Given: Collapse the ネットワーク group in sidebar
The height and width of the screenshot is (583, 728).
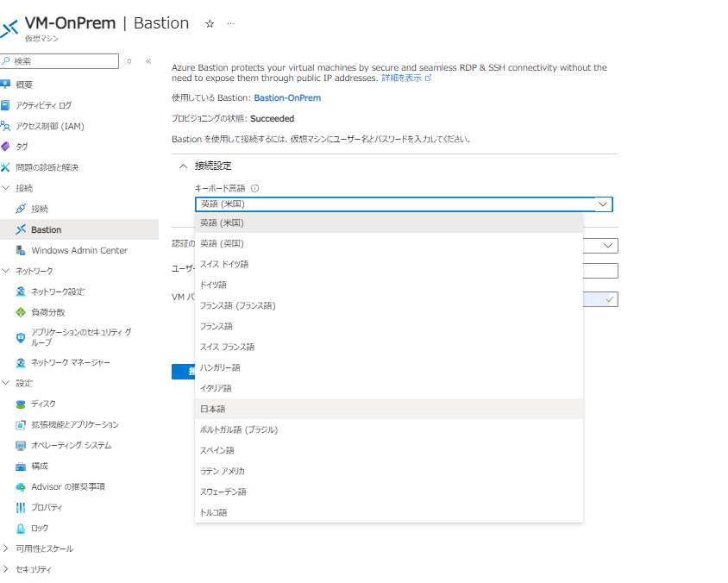Looking at the screenshot, I should 5,271.
